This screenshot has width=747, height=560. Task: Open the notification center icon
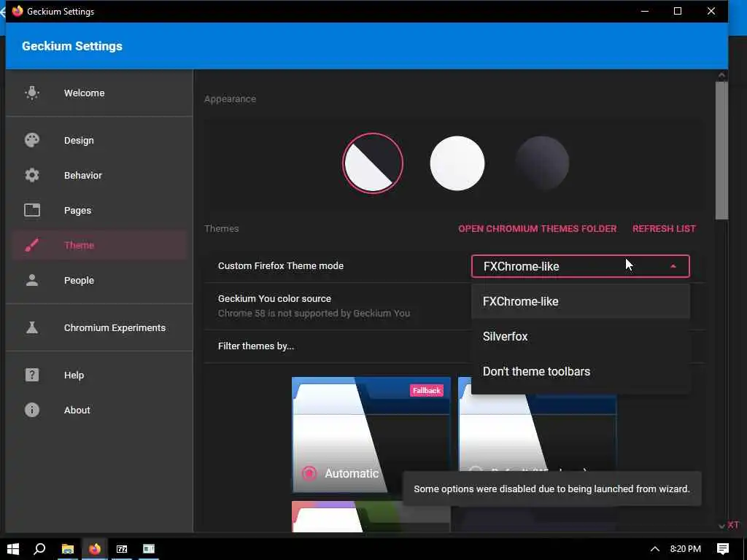723,548
